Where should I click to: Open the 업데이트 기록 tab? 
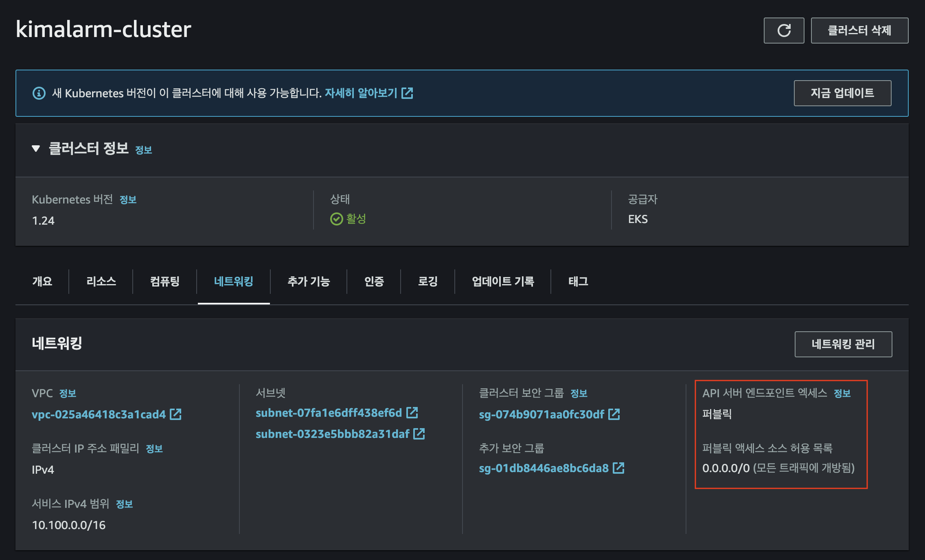pos(503,281)
